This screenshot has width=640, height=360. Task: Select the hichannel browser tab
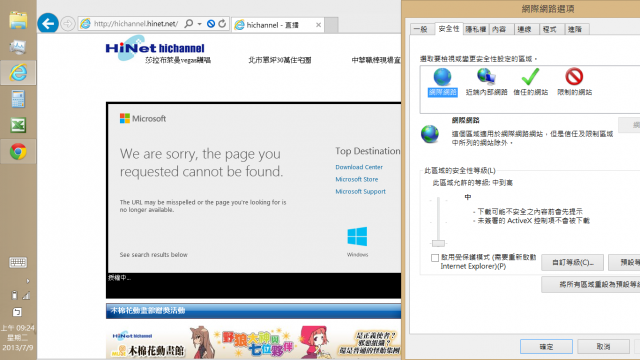[278, 25]
